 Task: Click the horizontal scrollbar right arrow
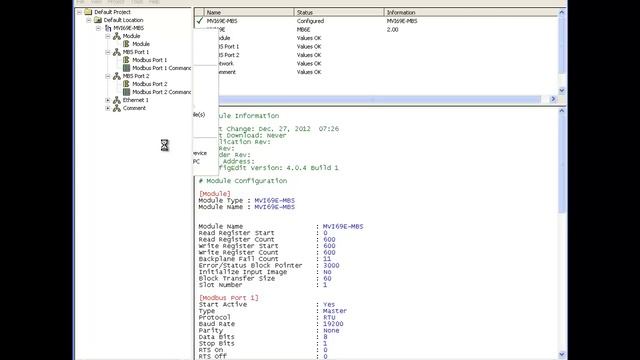coord(553,99)
